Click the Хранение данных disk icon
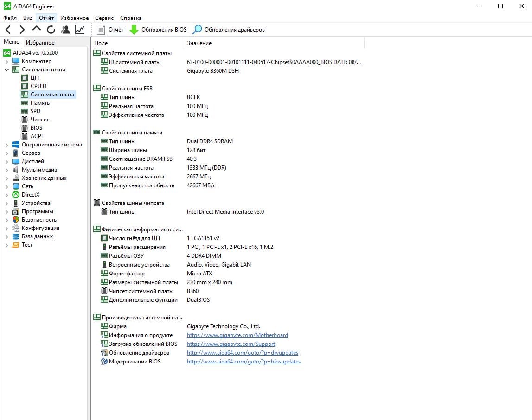 pyautogui.click(x=16, y=178)
